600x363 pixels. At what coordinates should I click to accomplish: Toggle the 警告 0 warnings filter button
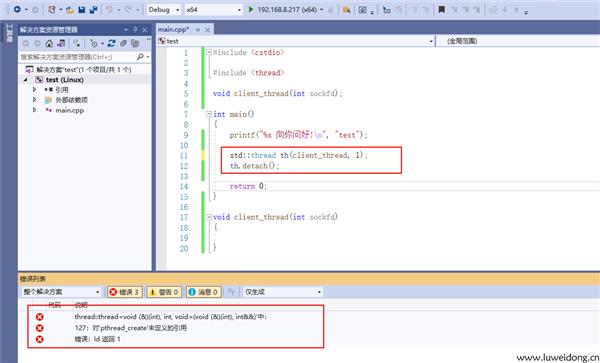pos(164,292)
